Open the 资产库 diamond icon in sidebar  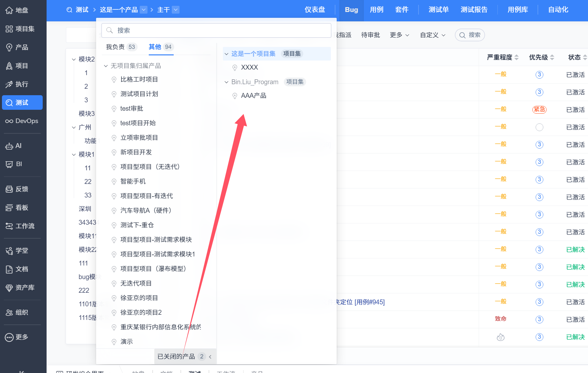pyautogui.click(x=9, y=288)
